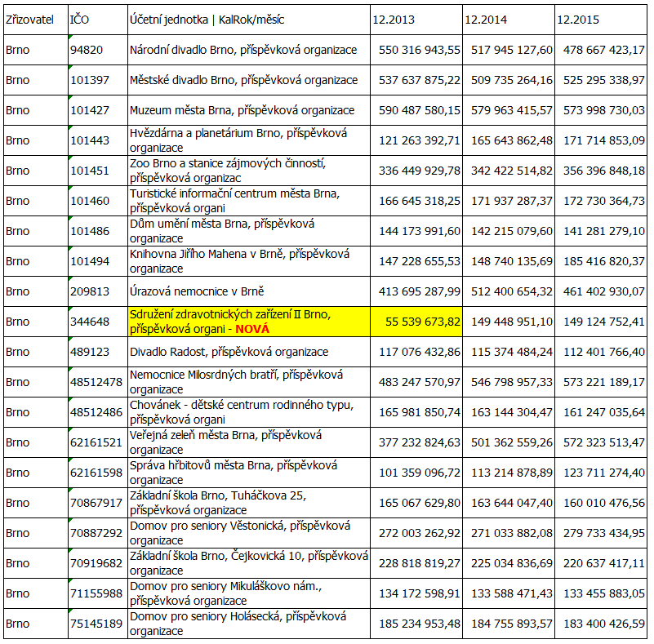
Task: Click the Národní divadlo Brno name cell
Action: pos(249,50)
